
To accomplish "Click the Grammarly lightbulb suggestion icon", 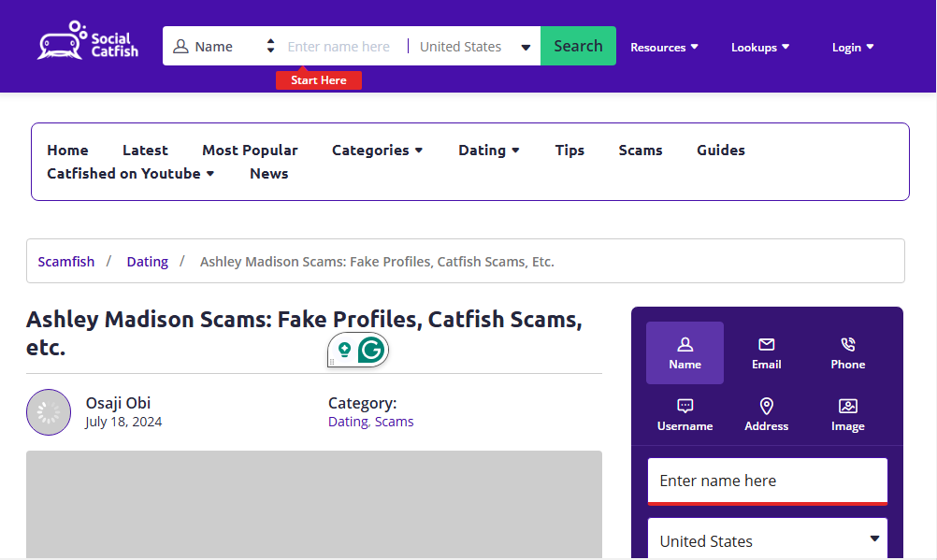I will pos(344,350).
